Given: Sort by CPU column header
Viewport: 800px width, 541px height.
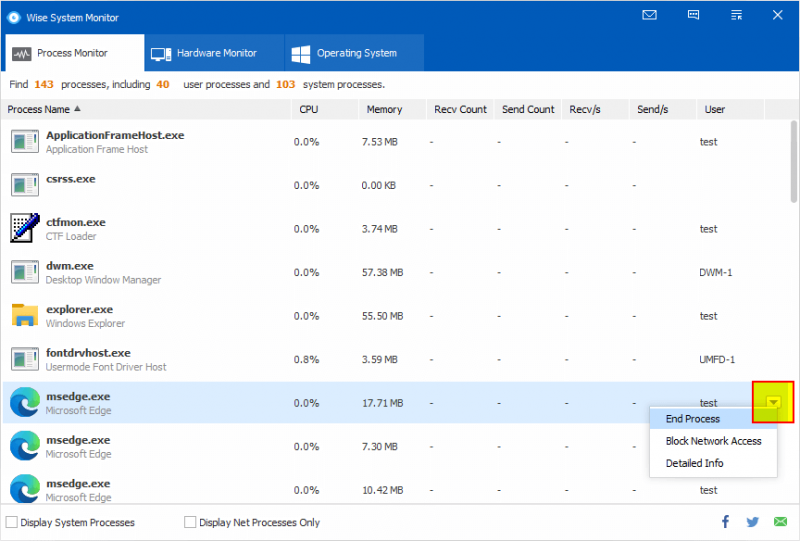Looking at the screenshot, I should (x=324, y=109).
